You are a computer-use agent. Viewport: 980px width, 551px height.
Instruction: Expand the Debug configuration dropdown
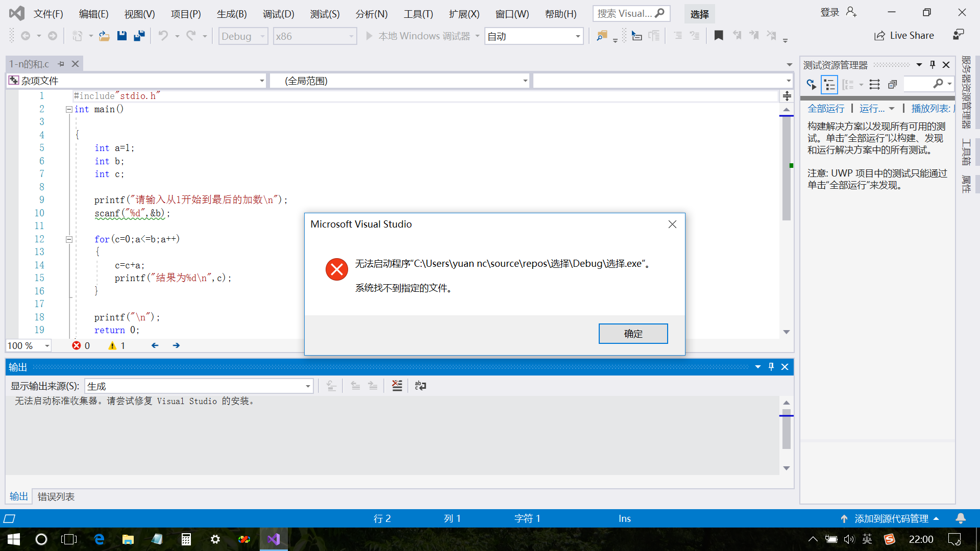tap(262, 36)
